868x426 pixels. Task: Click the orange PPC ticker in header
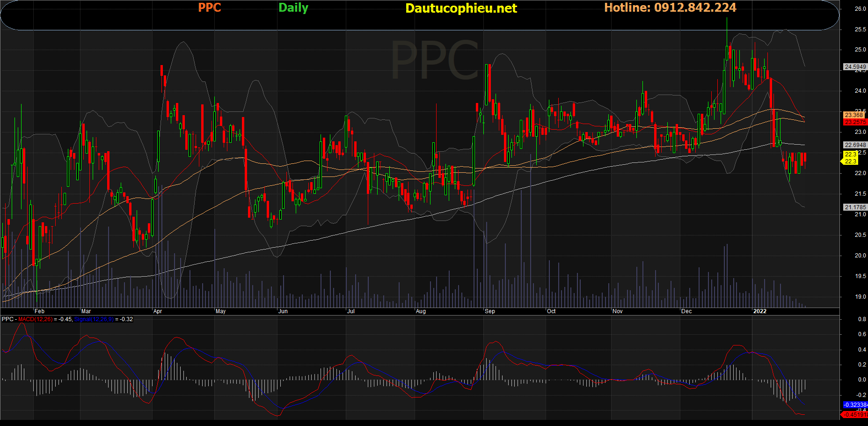(x=209, y=8)
